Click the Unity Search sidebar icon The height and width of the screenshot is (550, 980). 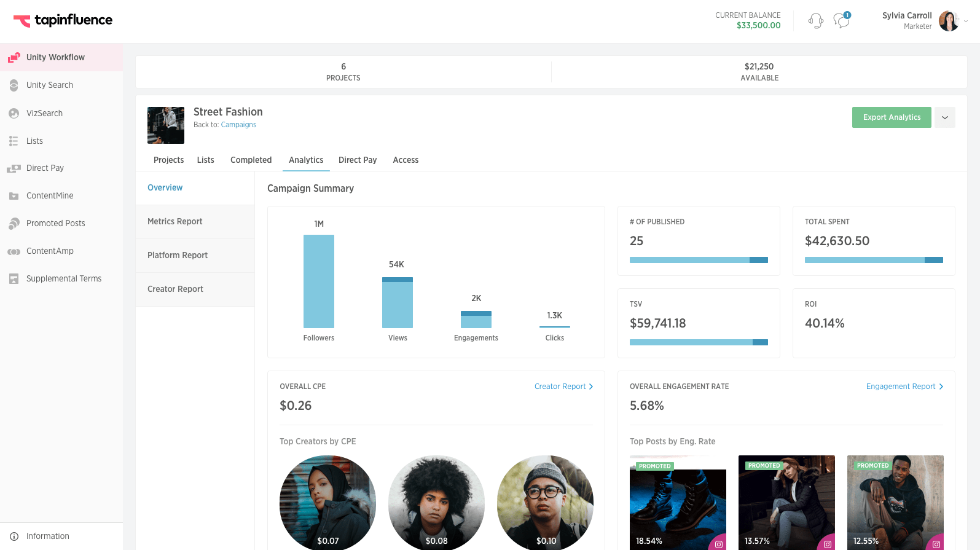point(14,85)
